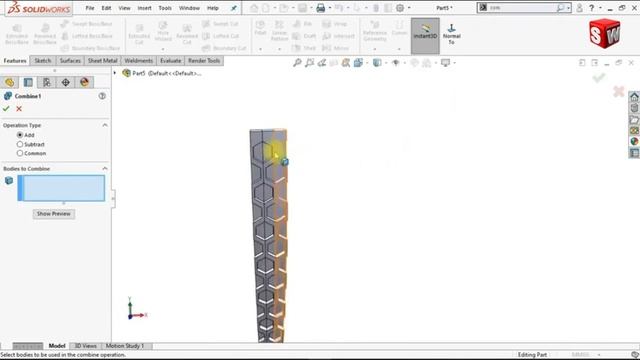Click the Part5 (Default) tree item
640x360 pixels.
(162, 73)
